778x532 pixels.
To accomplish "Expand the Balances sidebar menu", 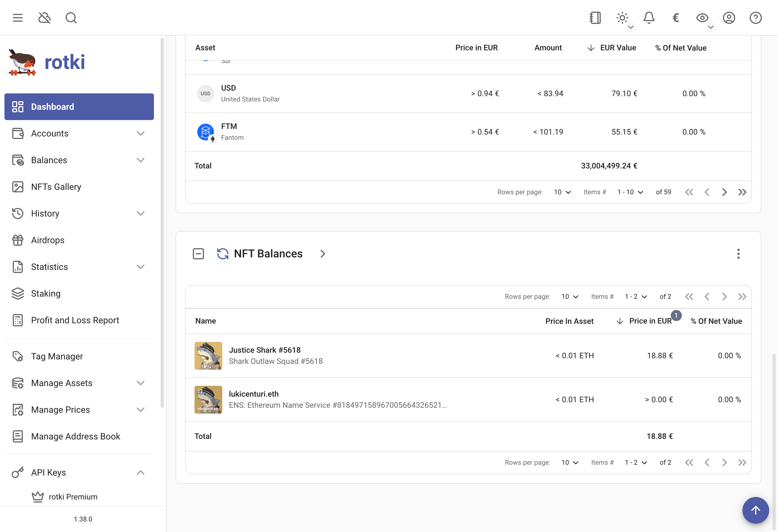I will 79,160.
